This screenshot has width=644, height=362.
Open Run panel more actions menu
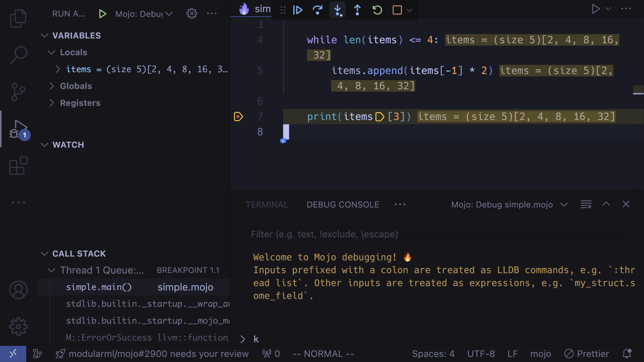(x=212, y=14)
